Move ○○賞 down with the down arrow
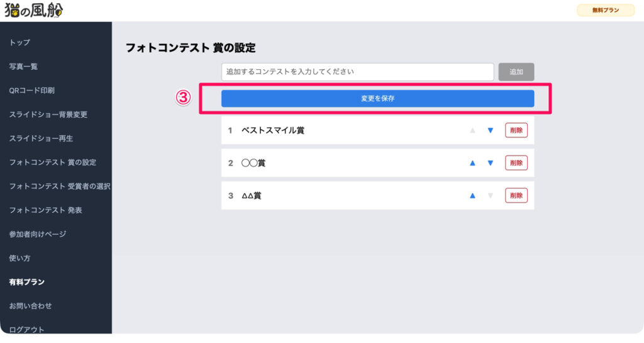 point(491,163)
